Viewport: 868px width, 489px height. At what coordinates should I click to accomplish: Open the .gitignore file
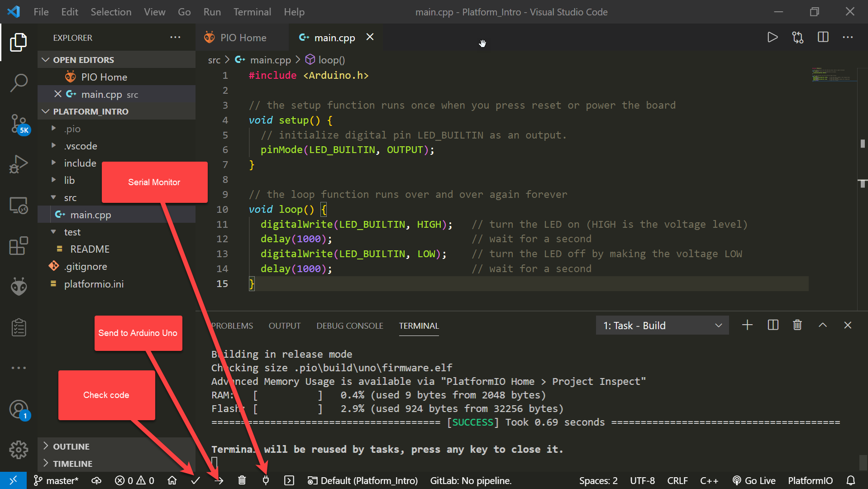[117, 266]
